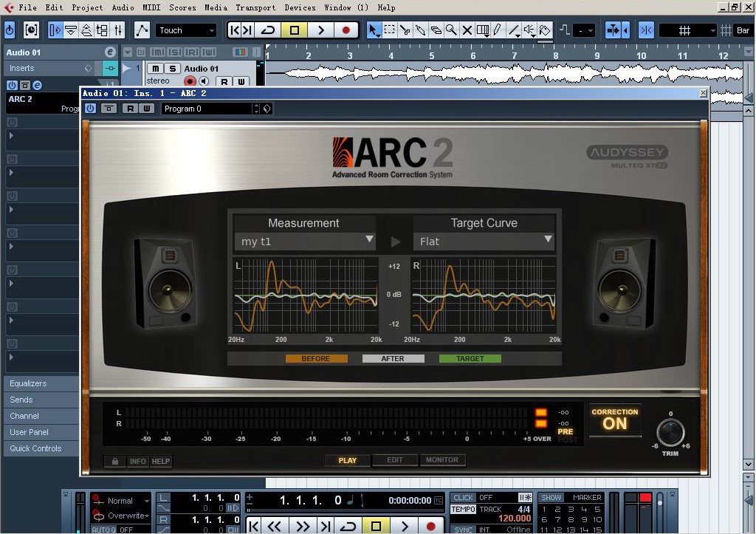Open the Devices menu
This screenshot has width=756, height=534.
point(300,7)
